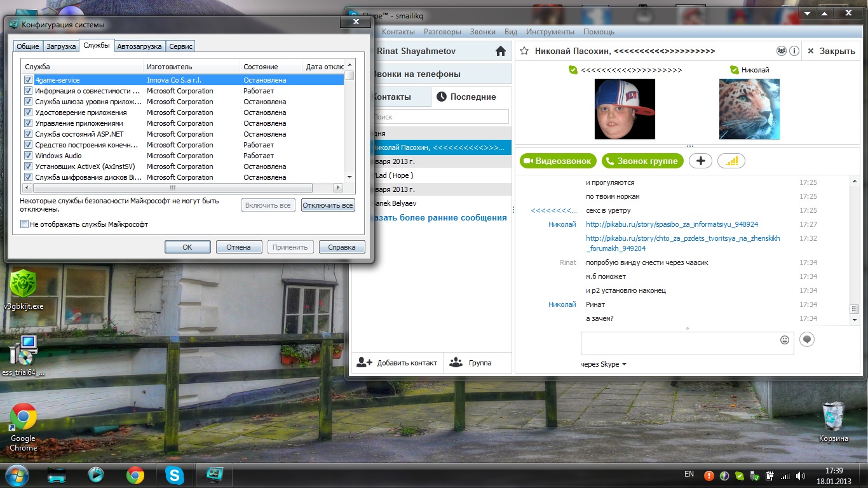Uncheck the 4game-service checkbox
868x488 pixels.
(x=28, y=80)
